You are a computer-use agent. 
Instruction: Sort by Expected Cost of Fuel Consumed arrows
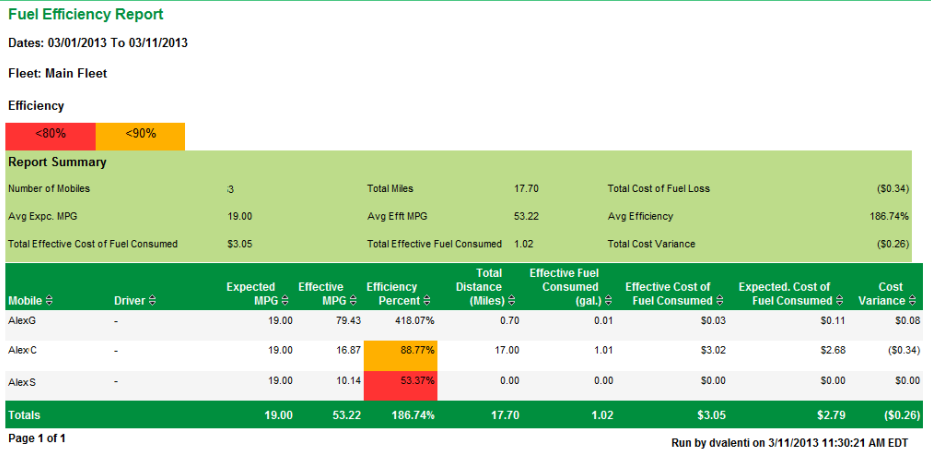point(840,301)
